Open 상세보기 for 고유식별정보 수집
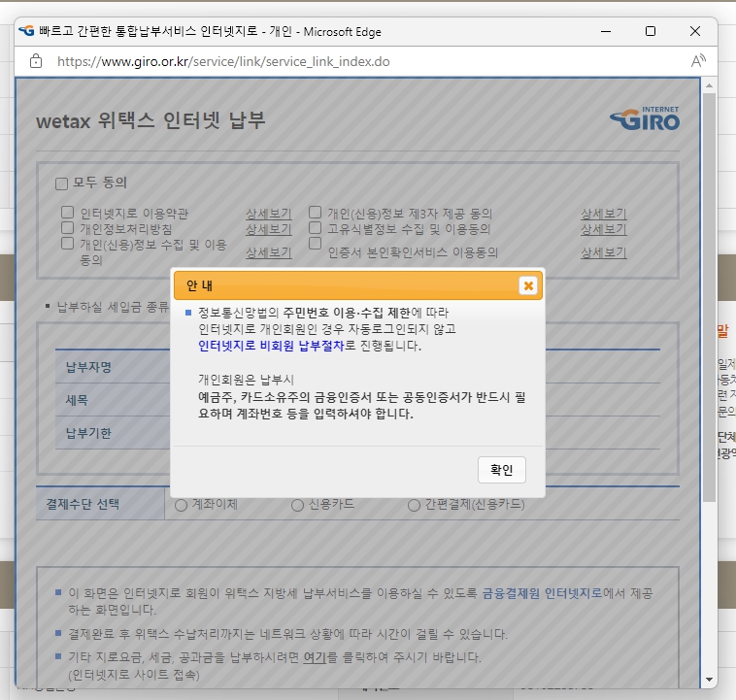Image resolution: width=736 pixels, height=700 pixels. coord(604,229)
